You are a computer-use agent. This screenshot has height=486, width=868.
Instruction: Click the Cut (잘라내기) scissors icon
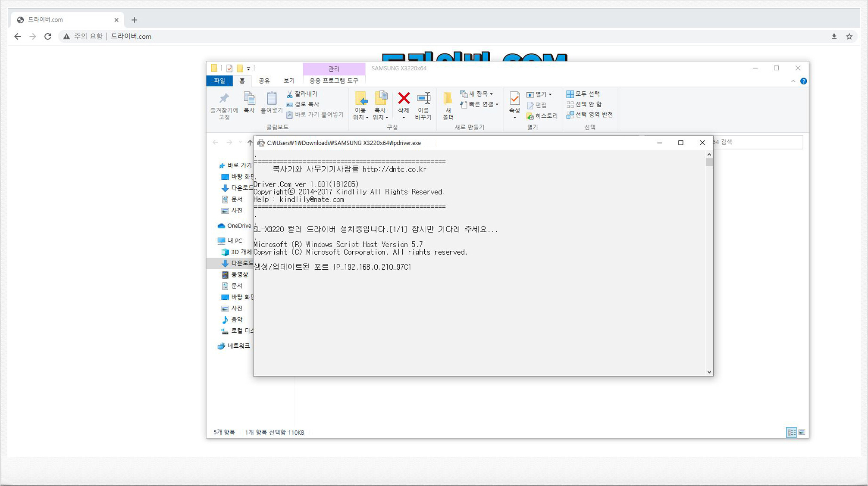point(290,94)
